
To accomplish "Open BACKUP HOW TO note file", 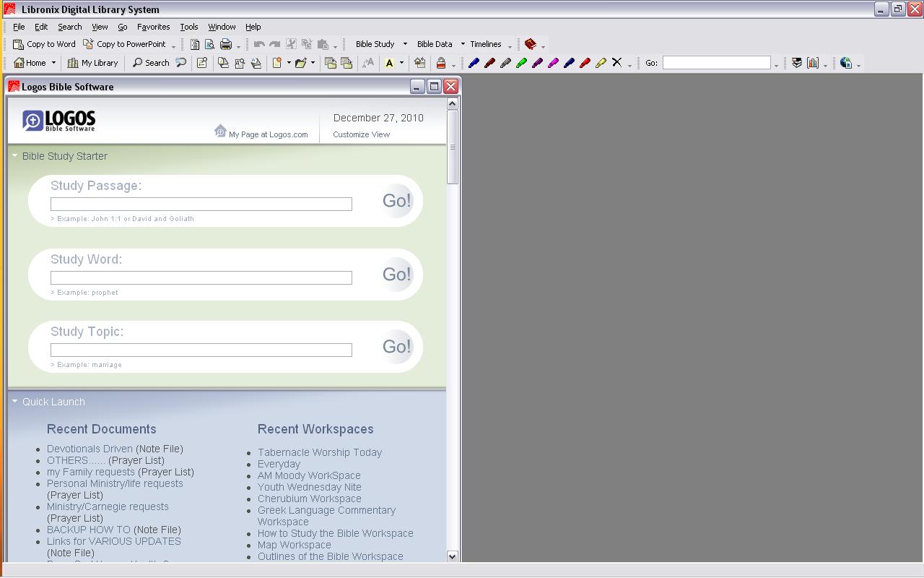I will pos(88,530).
